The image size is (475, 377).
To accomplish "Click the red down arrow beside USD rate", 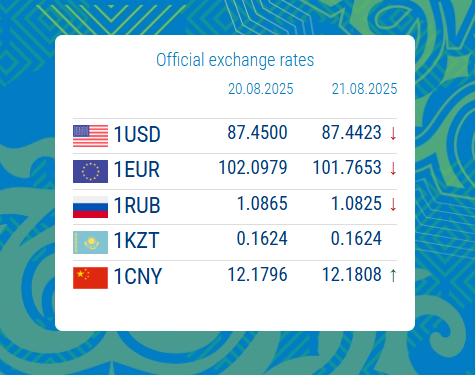I will [x=393, y=134].
